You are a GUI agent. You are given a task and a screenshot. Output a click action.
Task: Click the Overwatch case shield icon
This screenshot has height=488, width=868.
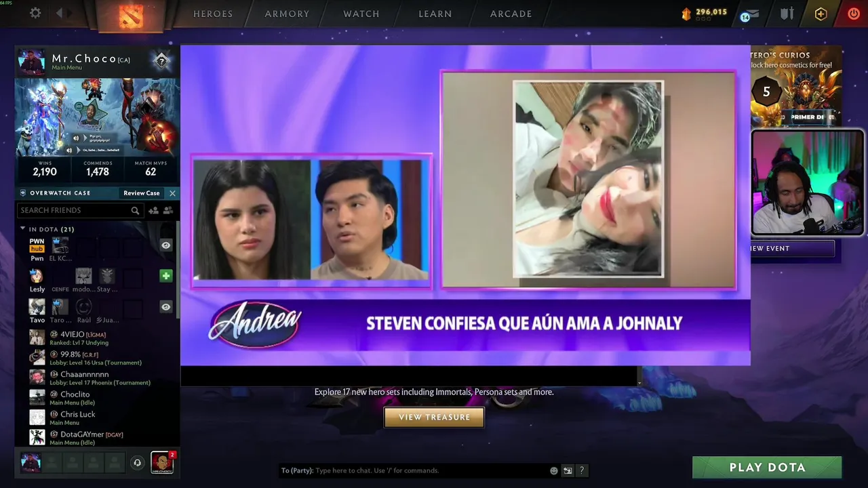(23, 193)
